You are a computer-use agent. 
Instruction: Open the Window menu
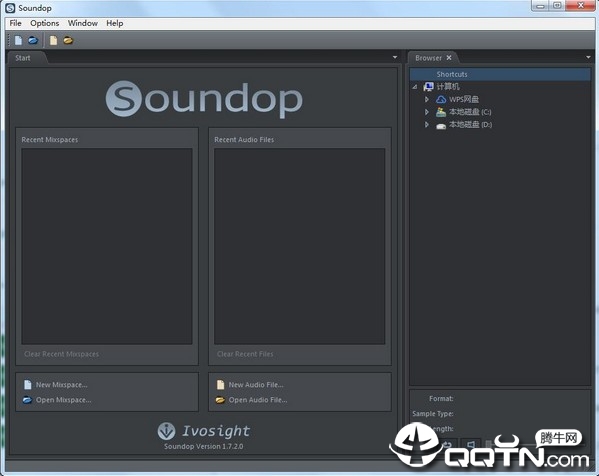click(83, 23)
